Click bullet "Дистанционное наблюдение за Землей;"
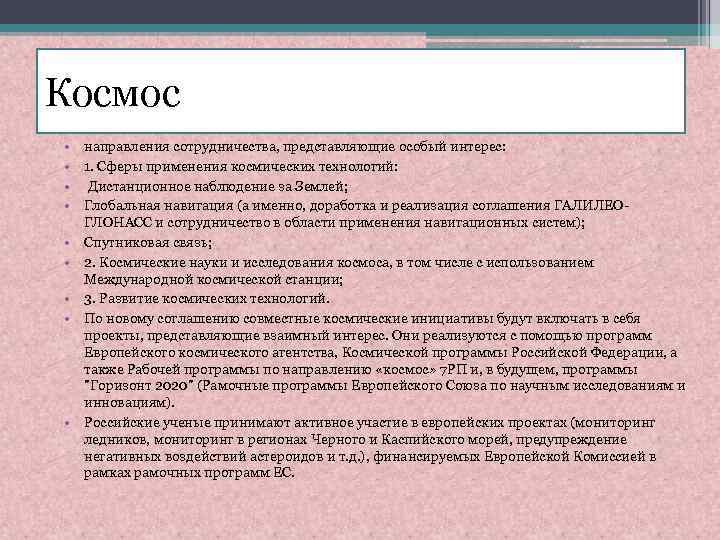 tap(218, 186)
